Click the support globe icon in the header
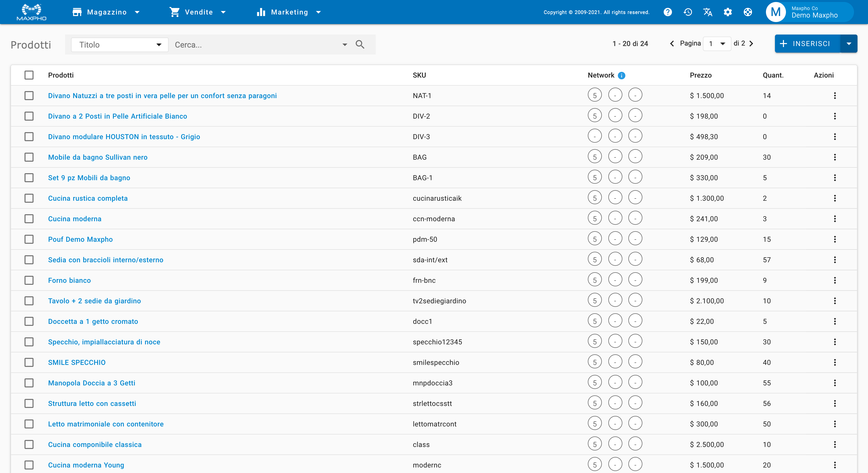This screenshot has width=868, height=473. pyautogui.click(x=748, y=12)
